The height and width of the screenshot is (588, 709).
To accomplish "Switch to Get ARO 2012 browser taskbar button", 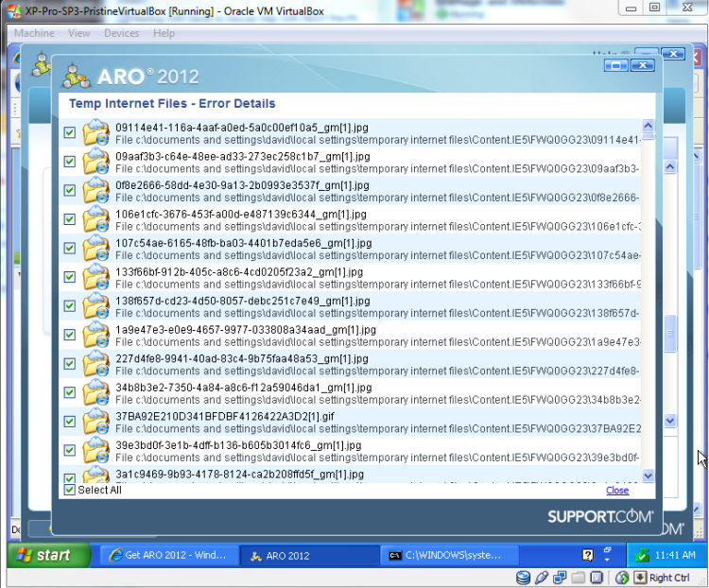I will coord(169,555).
